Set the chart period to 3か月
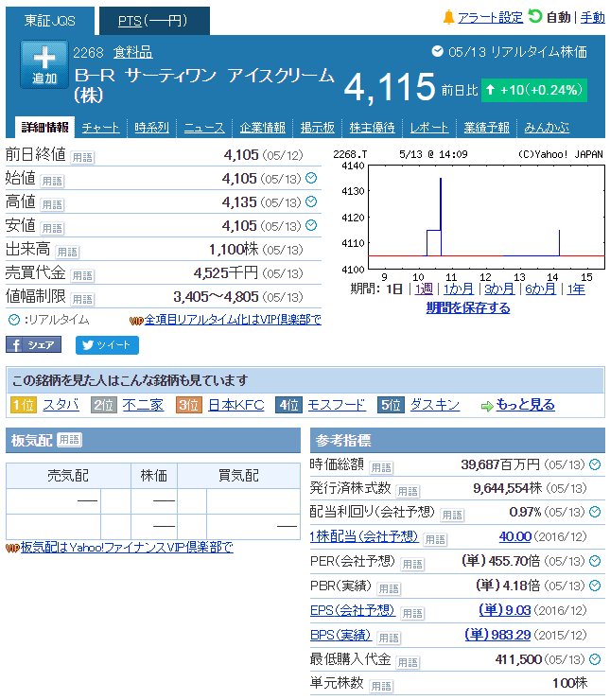The width and height of the screenshot is (610, 700). coord(499,289)
